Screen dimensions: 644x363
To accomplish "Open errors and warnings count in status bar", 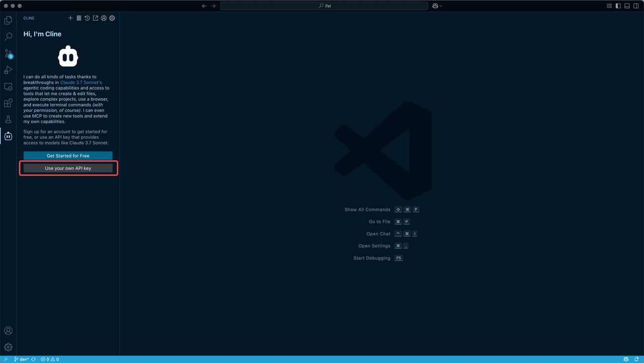I will 50,359.
